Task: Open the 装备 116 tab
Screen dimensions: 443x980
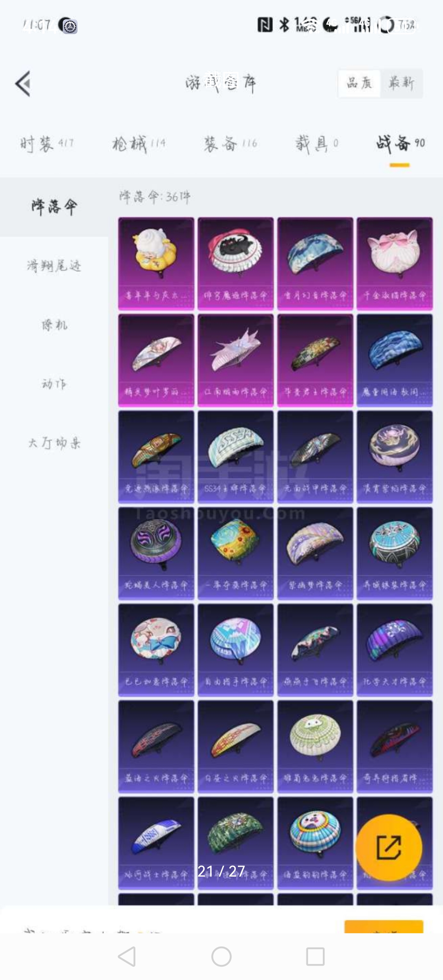Action: click(231, 144)
